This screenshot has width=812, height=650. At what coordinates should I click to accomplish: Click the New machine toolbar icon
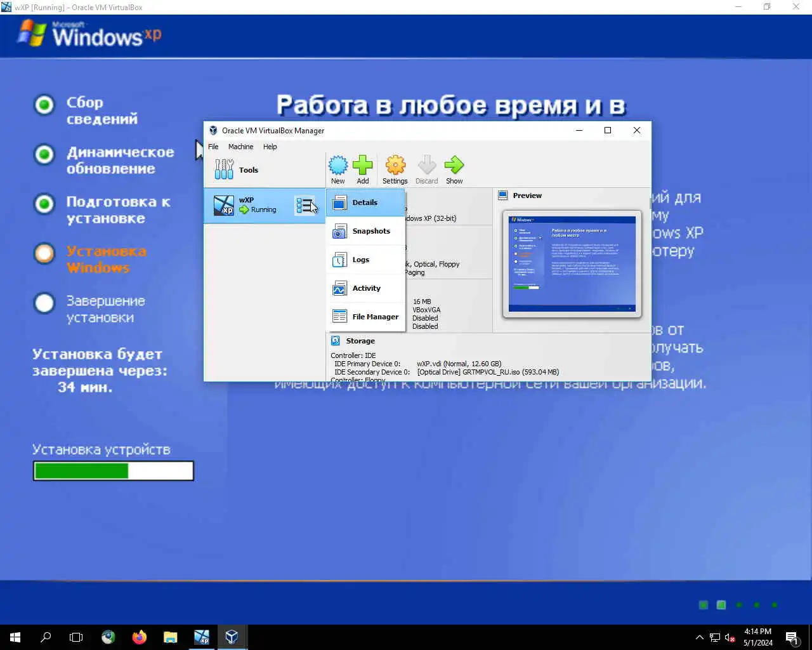coord(338,169)
